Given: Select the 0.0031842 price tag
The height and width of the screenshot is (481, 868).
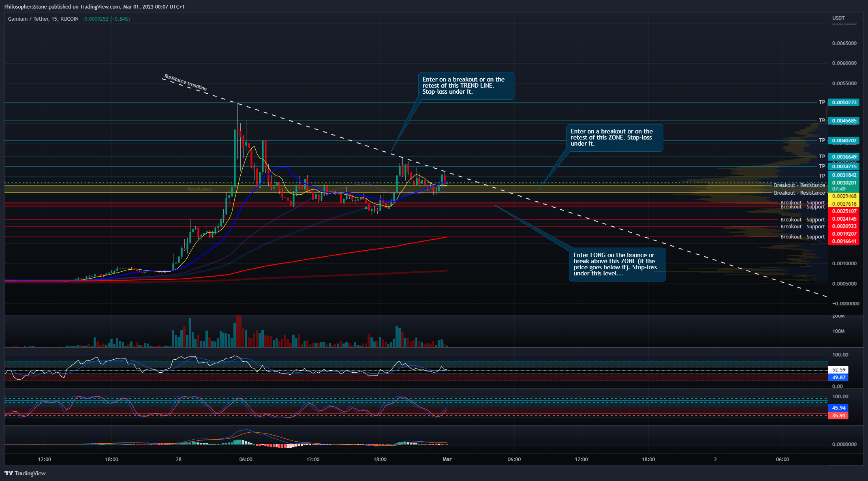Looking at the screenshot, I should pyautogui.click(x=844, y=175).
